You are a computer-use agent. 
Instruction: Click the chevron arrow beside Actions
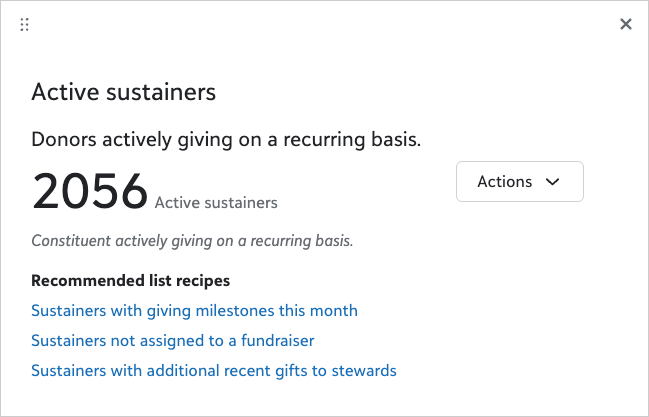[x=552, y=182]
